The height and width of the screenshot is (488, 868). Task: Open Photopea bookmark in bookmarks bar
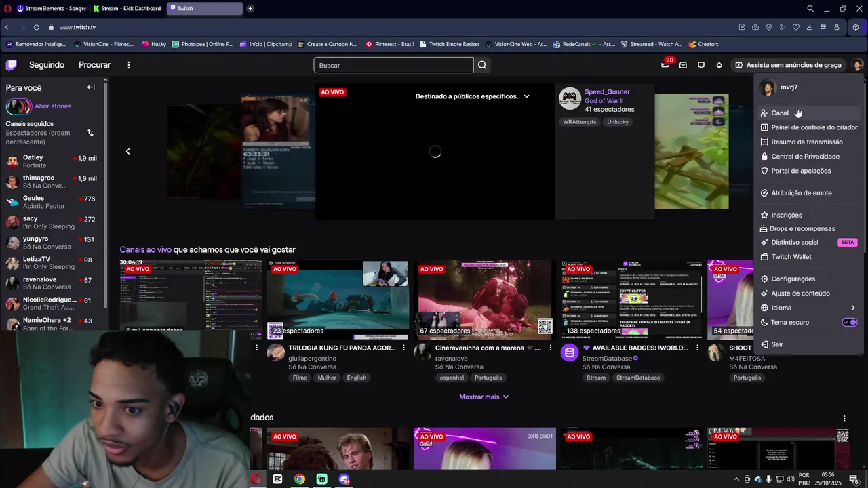point(202,44)
